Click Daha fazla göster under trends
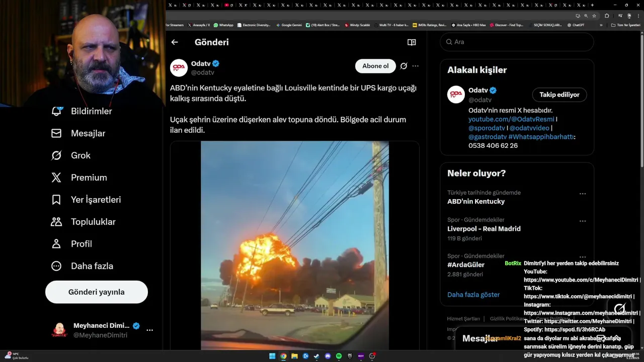Viewport: 644px width, 362px height. [x=473, y=295]
